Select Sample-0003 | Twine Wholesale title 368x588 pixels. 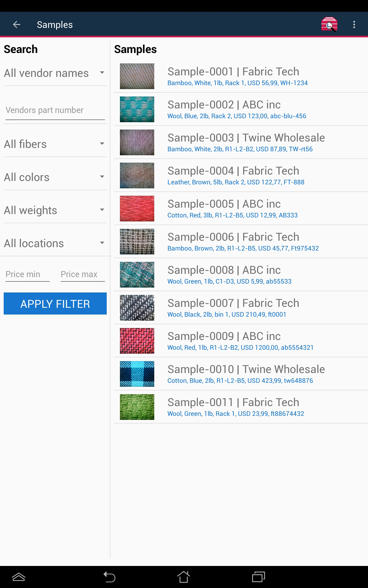point(246,138)
